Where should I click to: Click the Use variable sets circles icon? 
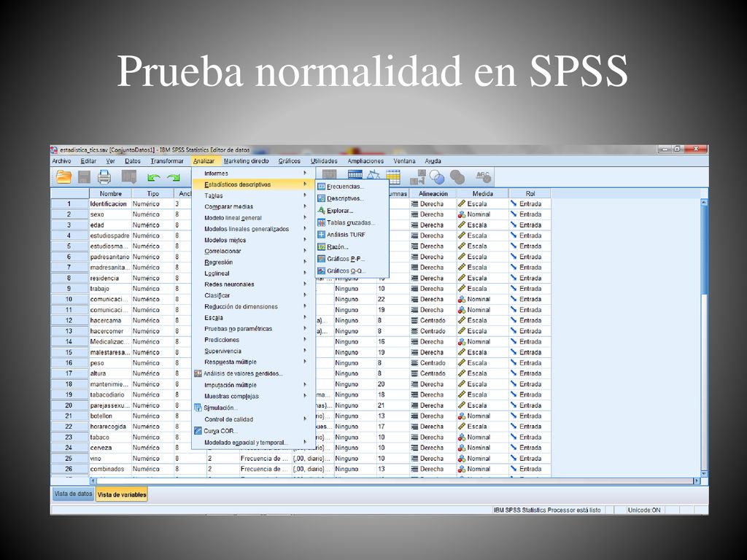(437, 177)
